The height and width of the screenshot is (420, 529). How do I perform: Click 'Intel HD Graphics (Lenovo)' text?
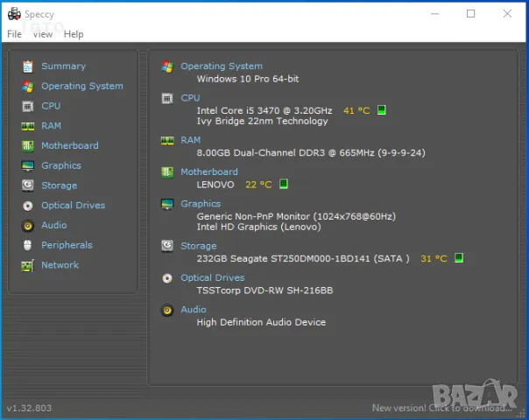point(258,227)
